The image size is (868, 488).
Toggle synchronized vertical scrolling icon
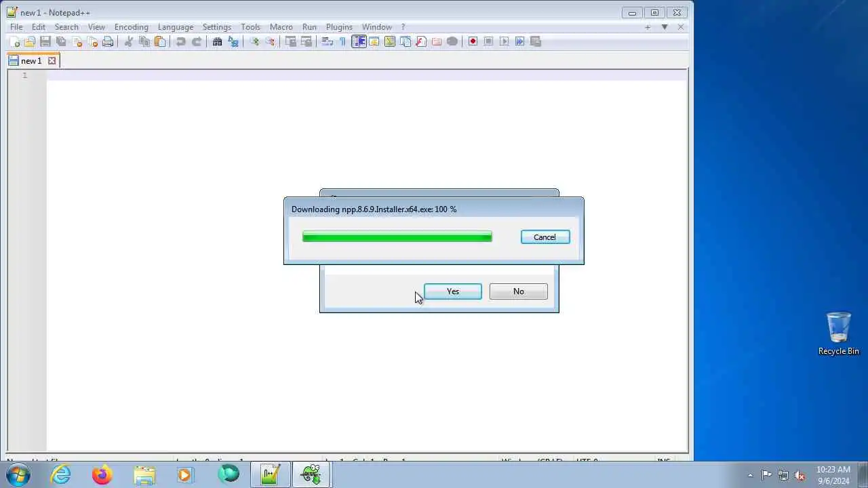(x=291, y=41)
